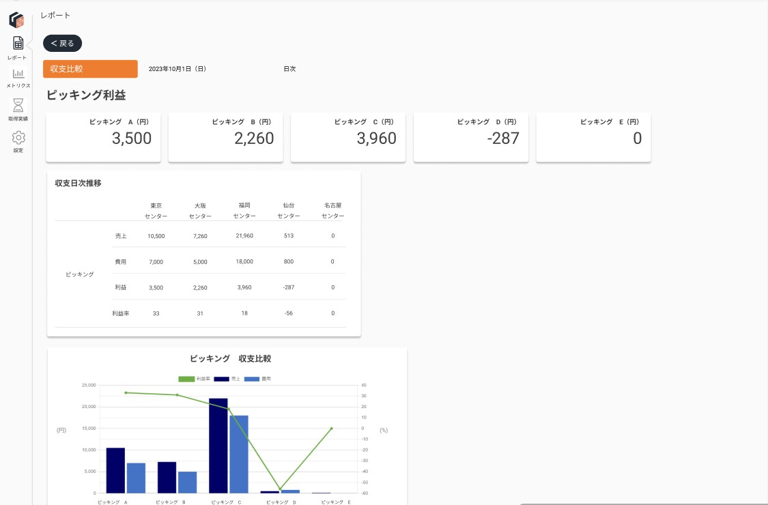The width and height of the screenshot is (768, 505).
Task: Click the 18 profit rate cell
Action: 244,313
